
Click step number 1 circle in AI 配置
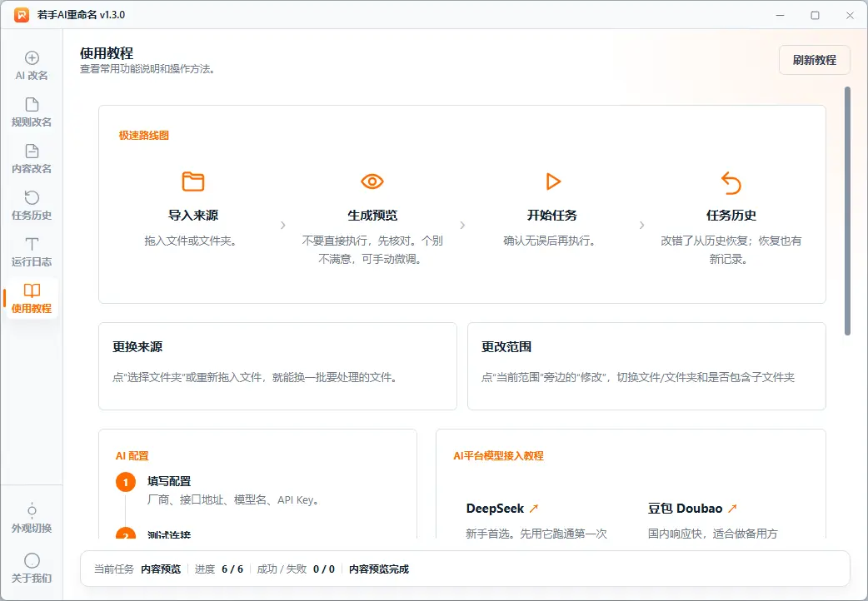[126, 482]
